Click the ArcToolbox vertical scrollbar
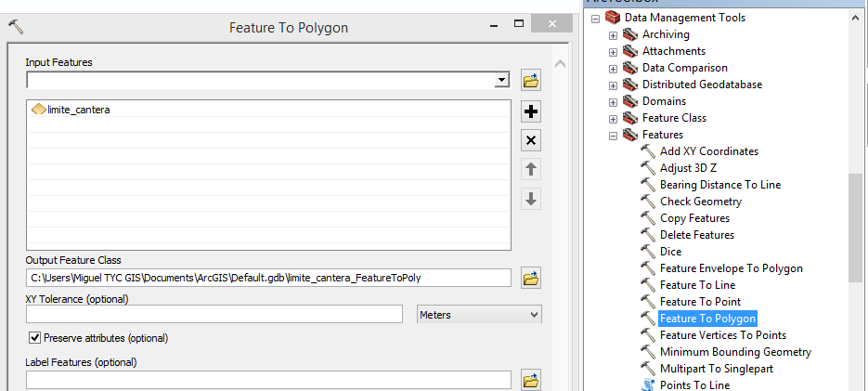The height and width of the screenshot is (391, 868). (856, 228)
